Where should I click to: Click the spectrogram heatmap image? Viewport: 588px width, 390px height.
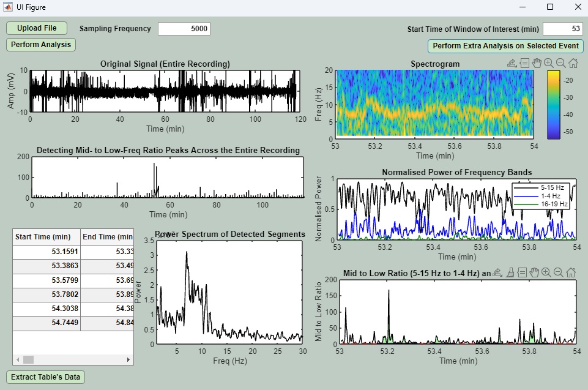pos(434,103)
